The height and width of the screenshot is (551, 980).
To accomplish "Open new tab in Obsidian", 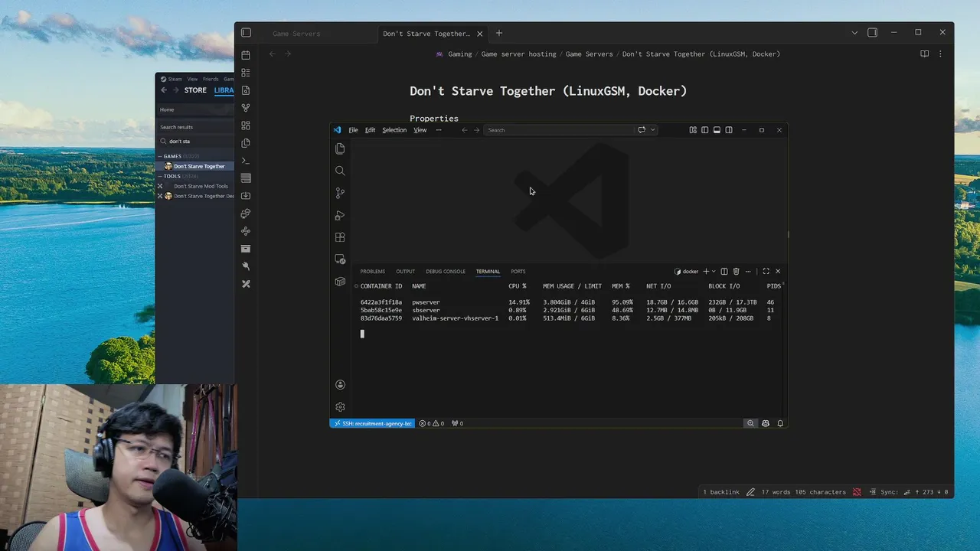I will [x=499, y=33].
